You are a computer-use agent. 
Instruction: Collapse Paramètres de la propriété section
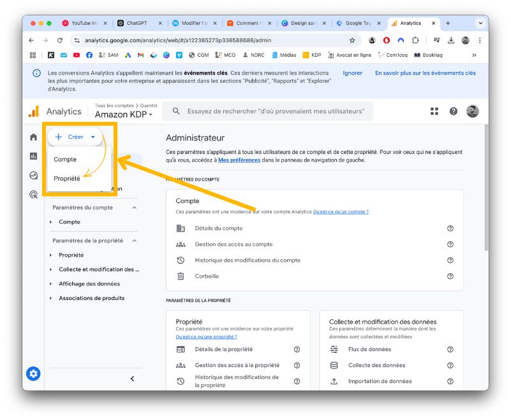pyautogui.click(x=134, y=241)
